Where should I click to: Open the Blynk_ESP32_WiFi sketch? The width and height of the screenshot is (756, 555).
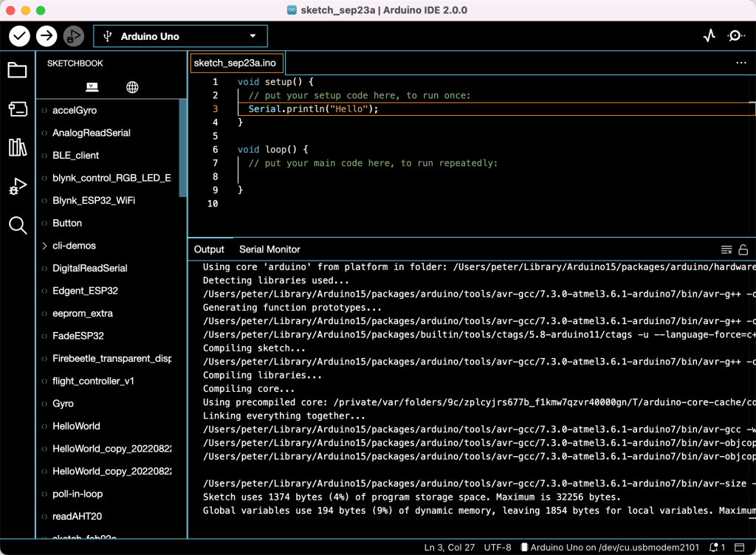click(x=94, y=201)
